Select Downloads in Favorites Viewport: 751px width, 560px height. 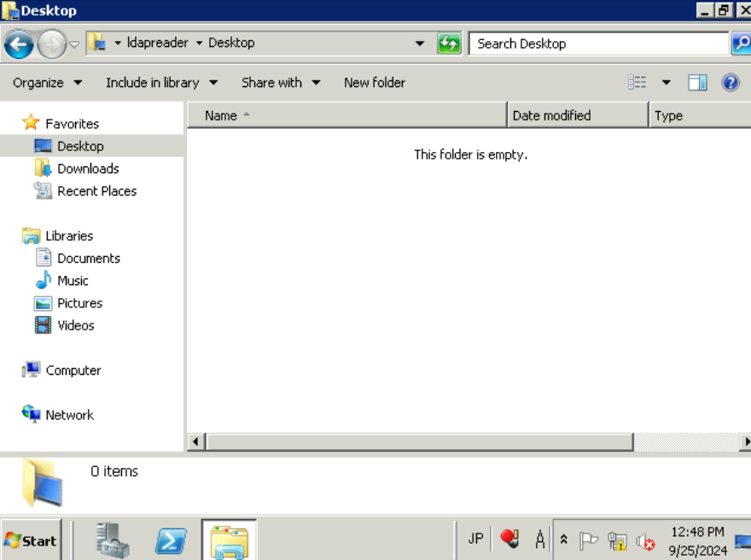coord(88,169)
